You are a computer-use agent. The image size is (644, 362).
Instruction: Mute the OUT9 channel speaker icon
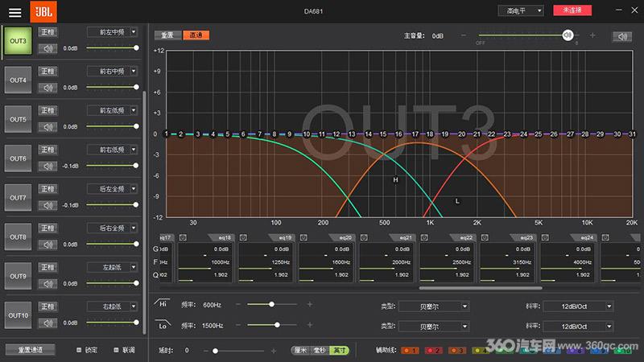click(x=47, y=284)
